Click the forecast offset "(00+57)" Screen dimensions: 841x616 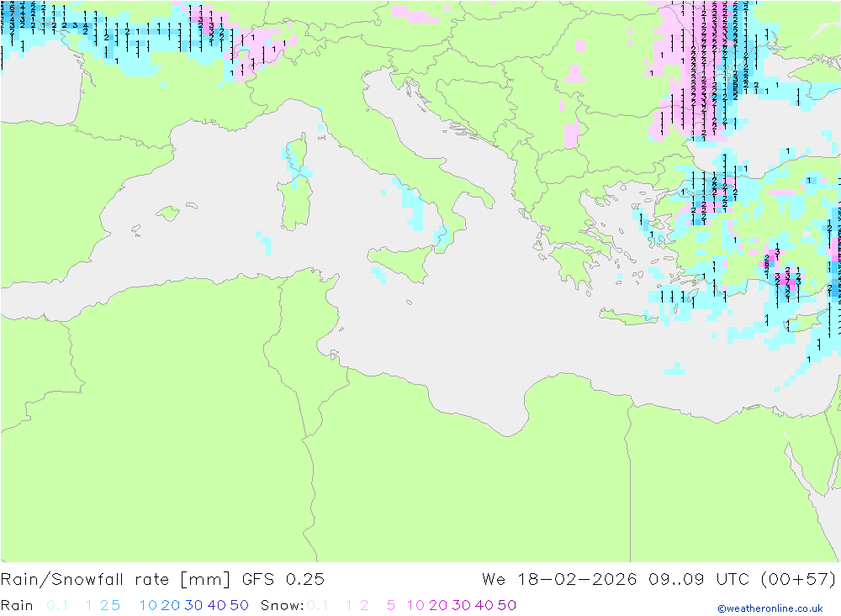coord(799,580)
